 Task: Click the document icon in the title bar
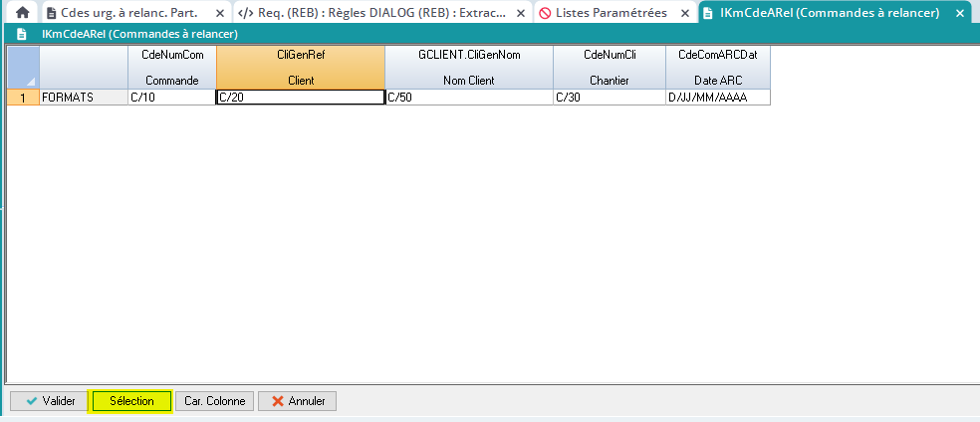(x=21, y=35)
